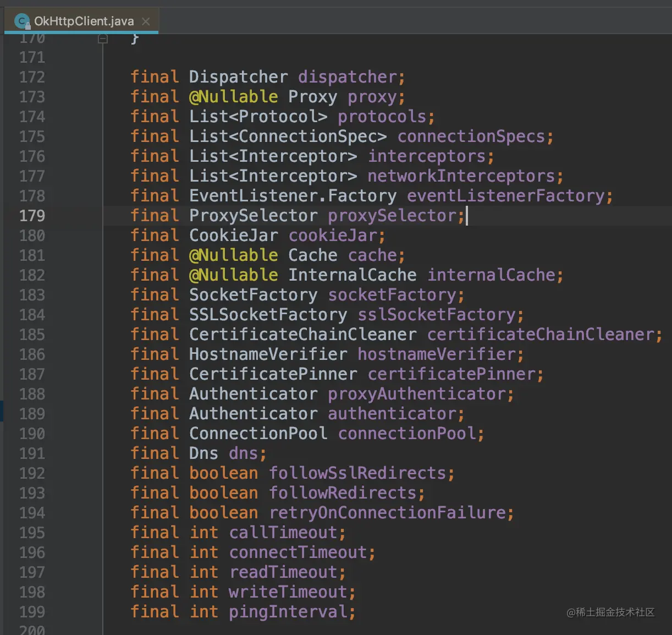This screenshot has width=672, height=635.
Task: Click the 'certificateChainCleaner' field name
Action: 541,335
